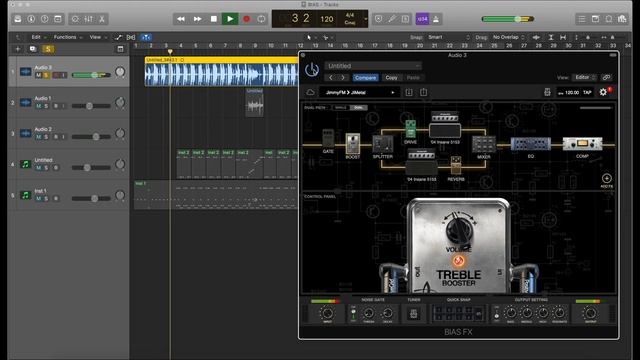Click the export preset icon
This screenshot has height=360, width=640.
pos(423,93)
